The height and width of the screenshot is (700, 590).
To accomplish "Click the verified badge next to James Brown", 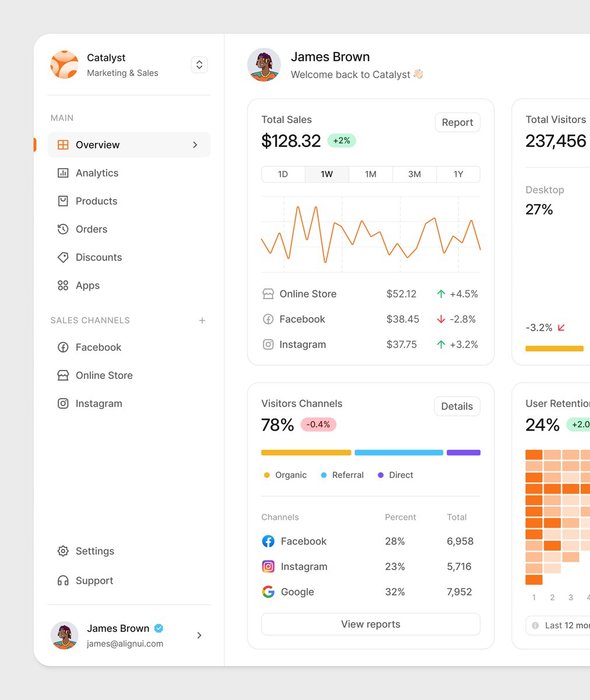I will [158, 628].
